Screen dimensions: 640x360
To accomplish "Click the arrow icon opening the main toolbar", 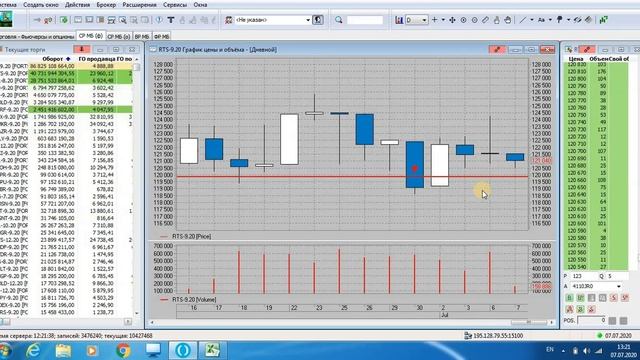I will [37, 20].
